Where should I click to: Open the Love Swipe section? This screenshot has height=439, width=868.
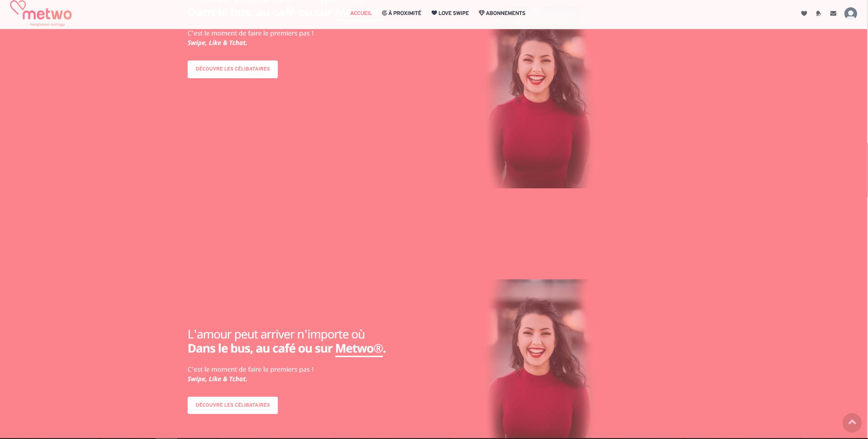pyautogui.click(x=450, y=13)
